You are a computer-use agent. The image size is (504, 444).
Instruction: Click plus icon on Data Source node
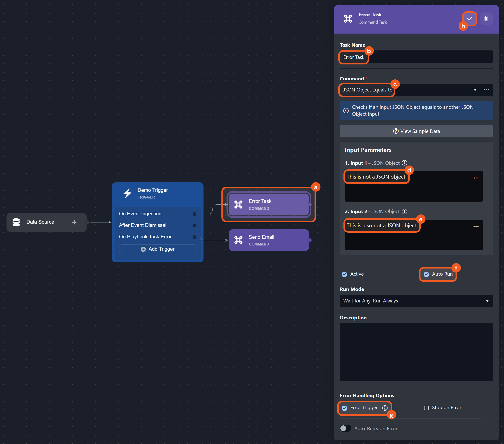[x=74, y=222]
